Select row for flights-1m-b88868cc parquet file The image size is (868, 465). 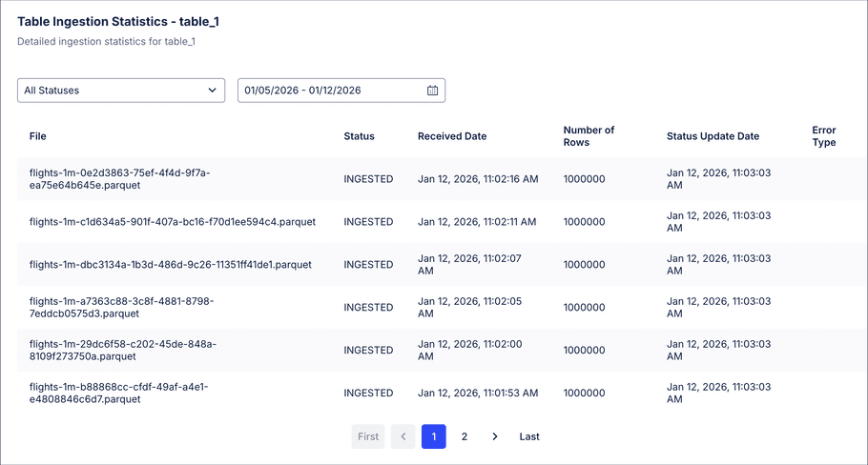click(118, 393)
